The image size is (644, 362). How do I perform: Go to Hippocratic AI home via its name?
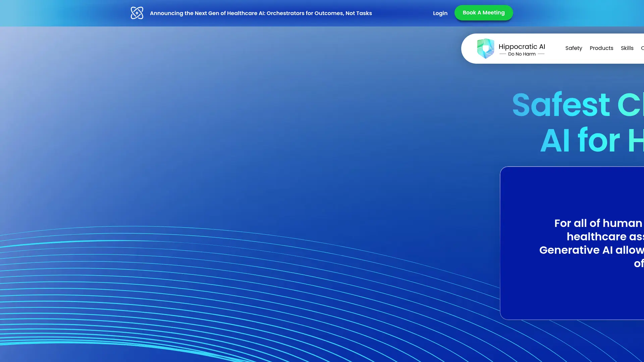pyautogui.click(x=522, y=47)
